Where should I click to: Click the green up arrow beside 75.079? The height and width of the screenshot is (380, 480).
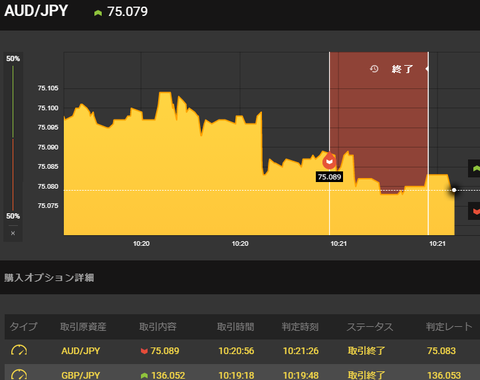(x=98, y=13)
